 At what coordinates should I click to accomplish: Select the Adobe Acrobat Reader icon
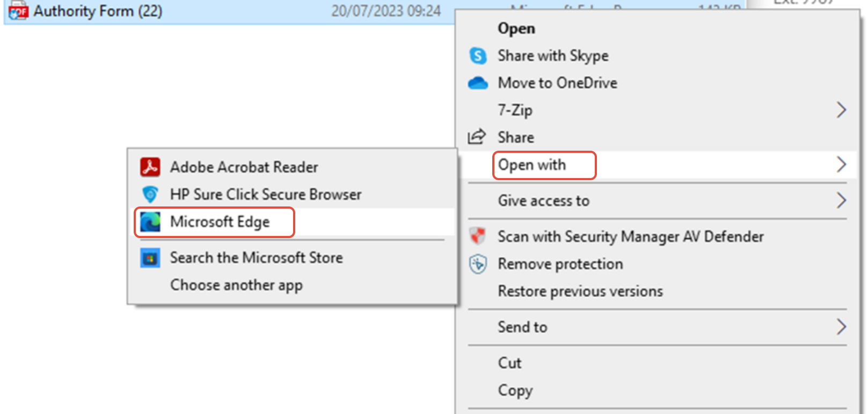[151, 167]
